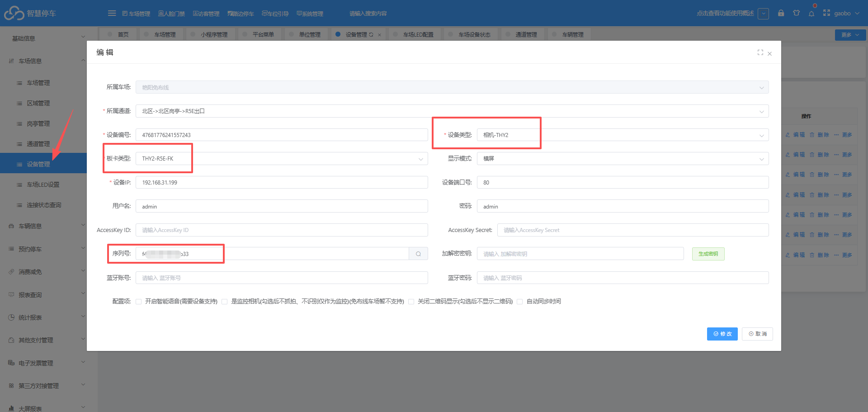Screen dimensions: 868x412
Task: Focus the 设备端口号 input field
Action: pyautogui.click(x=623, y=183)
